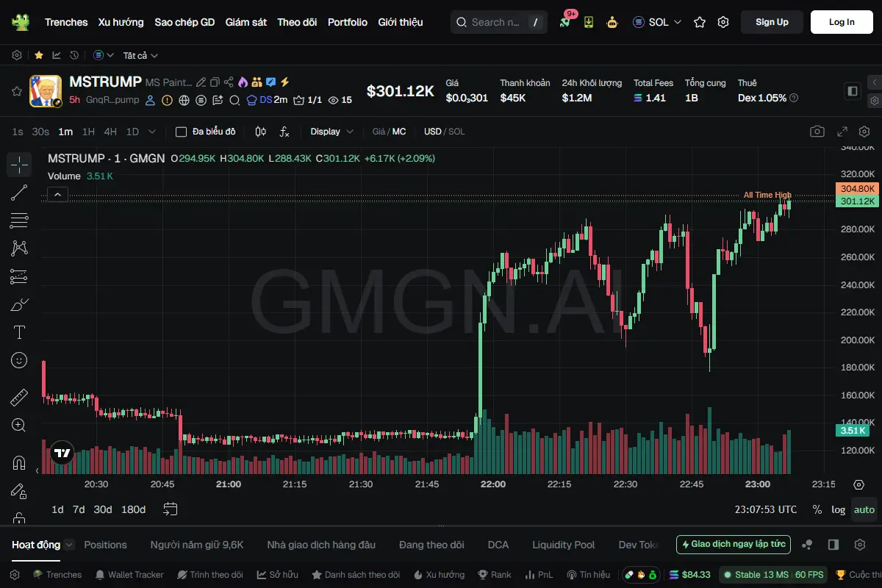Open Sao chép GD menu
The width and height of the screenshot is (882, 588).
click(184, 22)
